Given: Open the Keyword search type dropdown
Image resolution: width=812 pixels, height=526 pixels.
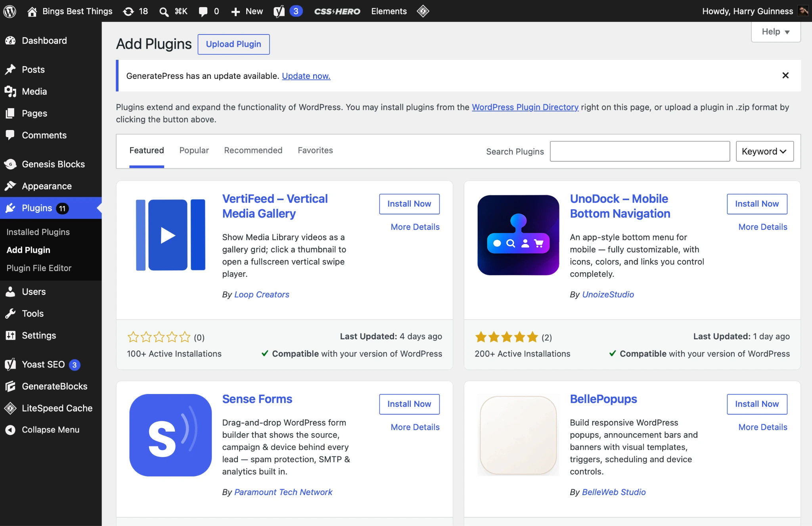Looking at the screenshot, I should 765,151.
